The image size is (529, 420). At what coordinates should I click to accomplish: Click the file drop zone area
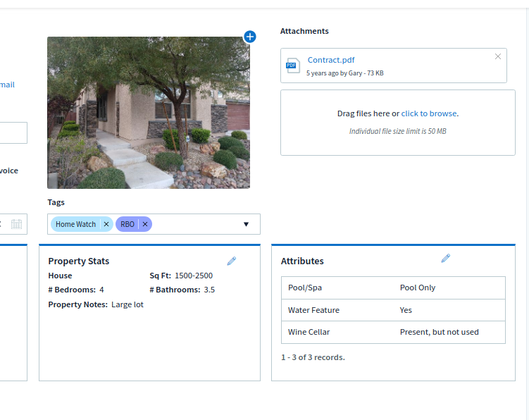(x=398, y=123)
